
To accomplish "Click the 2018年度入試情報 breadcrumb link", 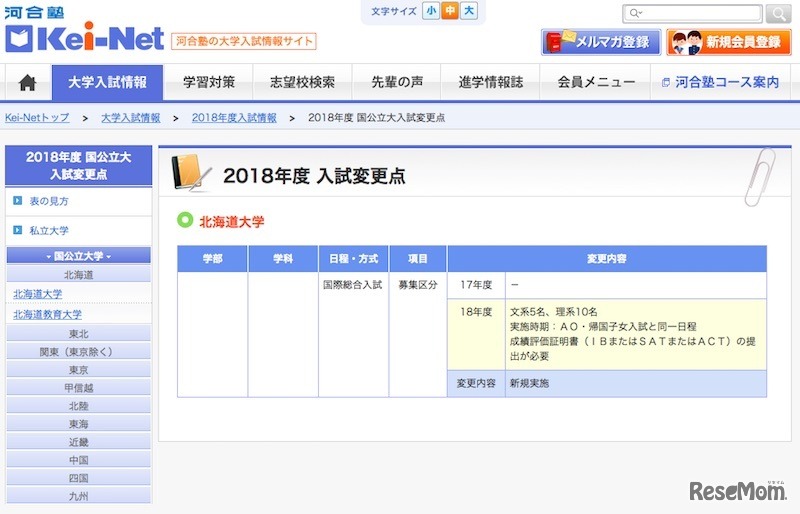I will [234, 117].
